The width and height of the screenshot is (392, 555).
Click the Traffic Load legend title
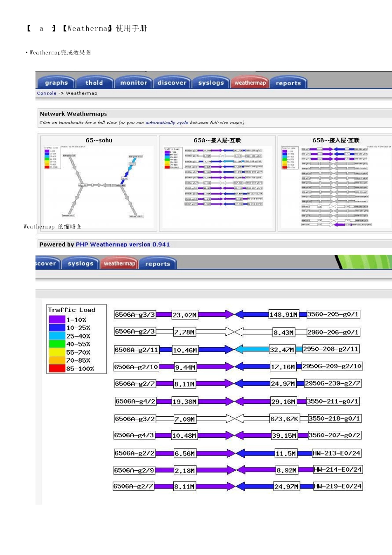(x=72, y=310)
